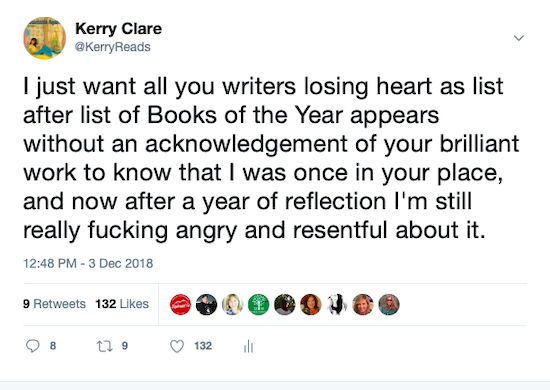Like the tweet with the heart icon
The height and width of the screenshot is (390, 550).
[177, 346]
